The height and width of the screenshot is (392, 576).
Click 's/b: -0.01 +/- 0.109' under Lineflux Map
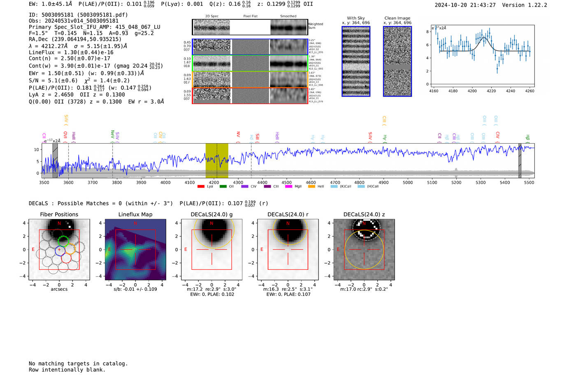click(135, 289)
